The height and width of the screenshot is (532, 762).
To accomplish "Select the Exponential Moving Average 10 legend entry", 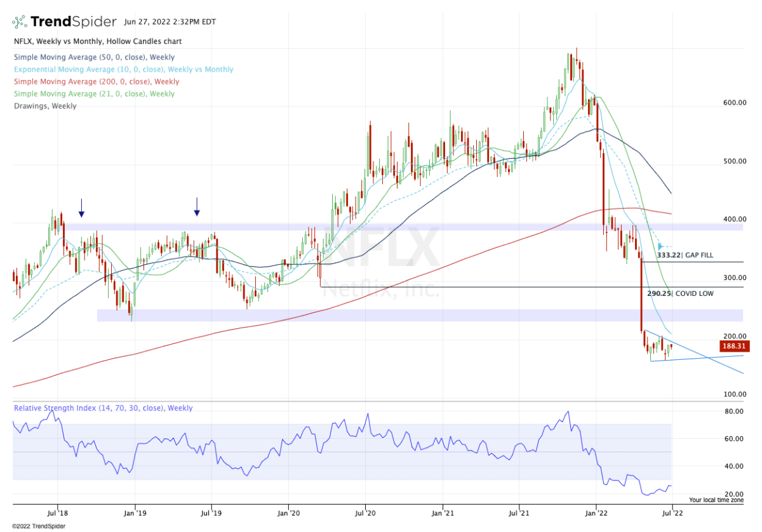I will tap(123, 69).
